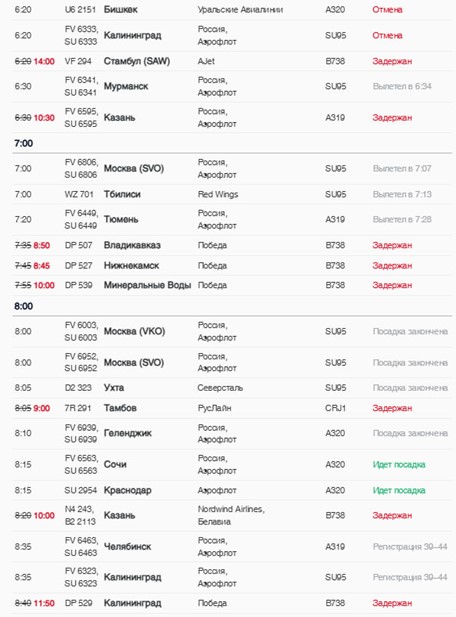This screenshot has width=456, height=617.
Task: Open the Тбилиси flight WZ 701
Action: click(232, 194)
